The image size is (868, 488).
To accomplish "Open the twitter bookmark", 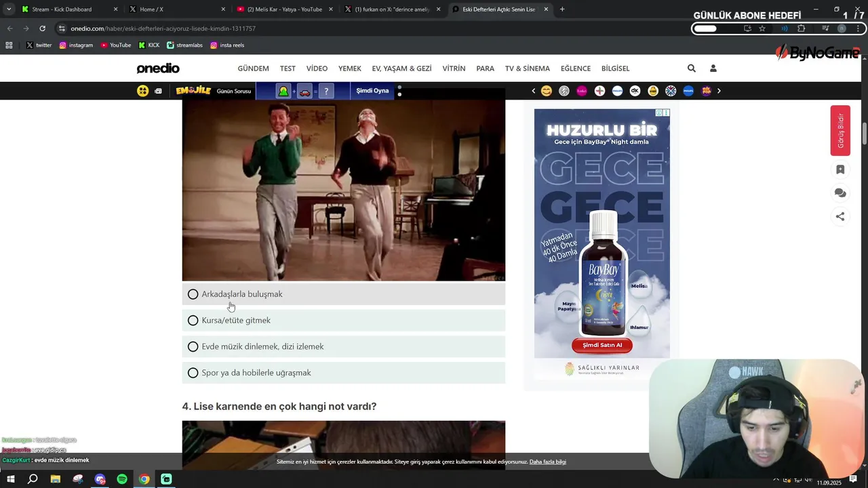I will pyautogui.click(x=39, y=45).
